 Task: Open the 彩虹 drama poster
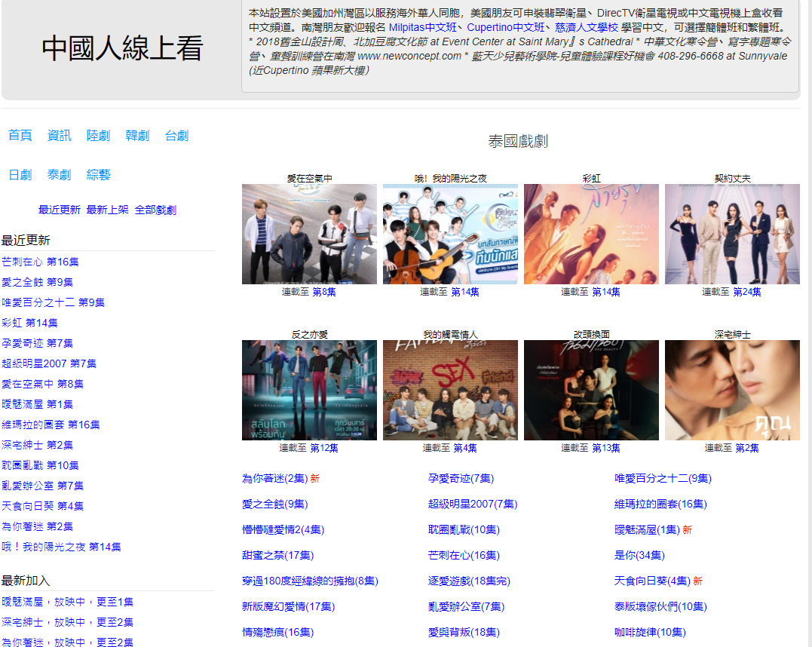pyautogui.click(x=591, y=235)
